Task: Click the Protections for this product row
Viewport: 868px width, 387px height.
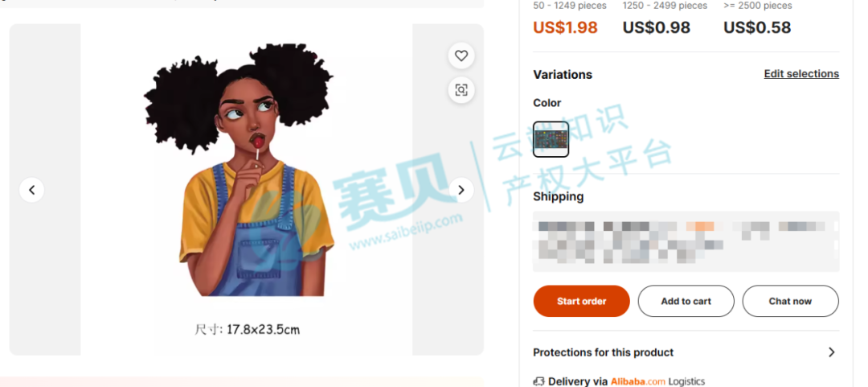Action: click(x=686, y=352)
